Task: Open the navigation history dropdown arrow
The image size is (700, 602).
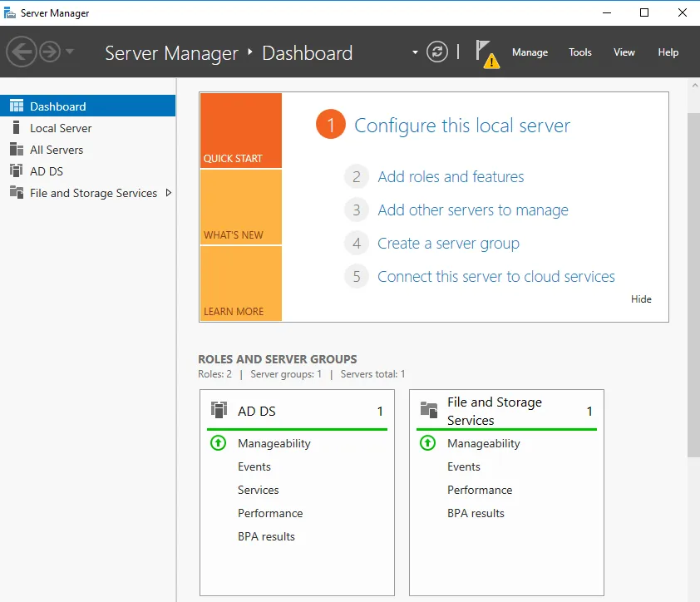Action: pos(70,52)
